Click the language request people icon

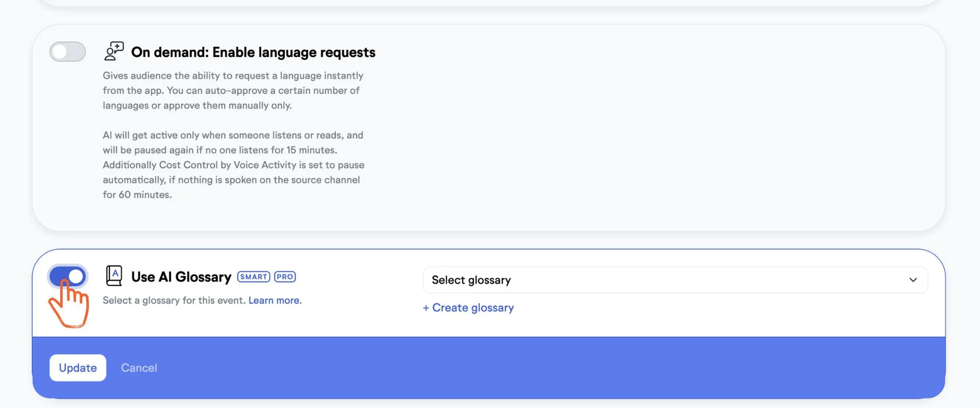(114, 51)
